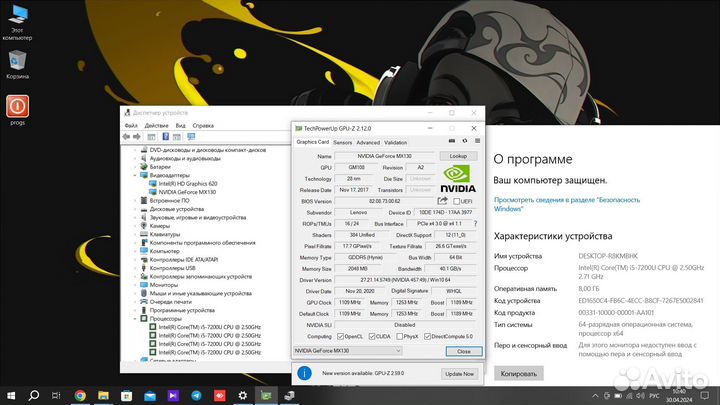Open the notification center icon

tap(705, 395)
